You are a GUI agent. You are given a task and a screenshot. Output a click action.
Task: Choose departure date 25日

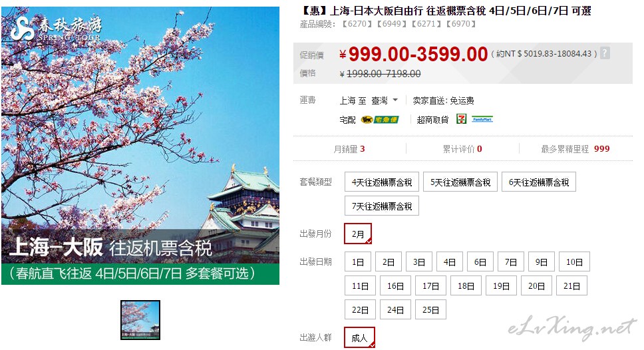(430, 309)
